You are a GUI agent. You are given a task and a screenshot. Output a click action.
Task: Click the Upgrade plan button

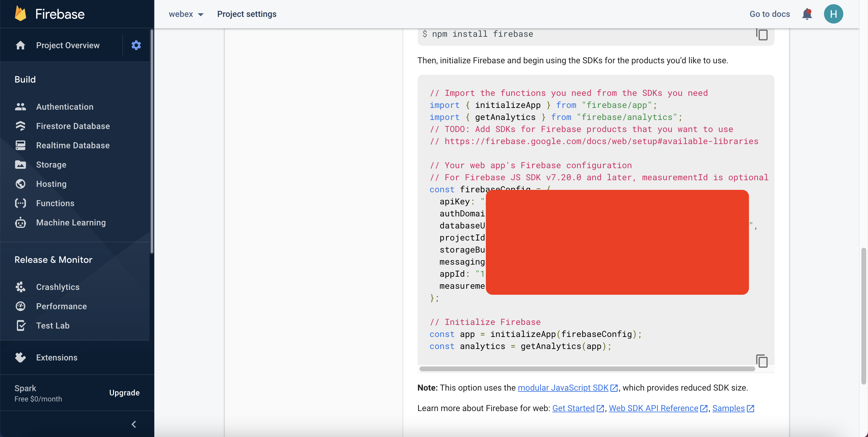pos(124,393)
